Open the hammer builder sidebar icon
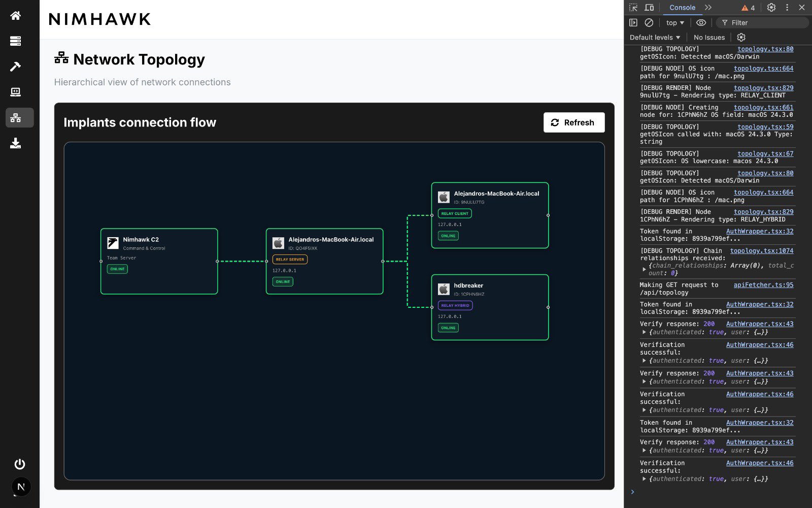The image size is (812, 508). click(x=16, y=67)
